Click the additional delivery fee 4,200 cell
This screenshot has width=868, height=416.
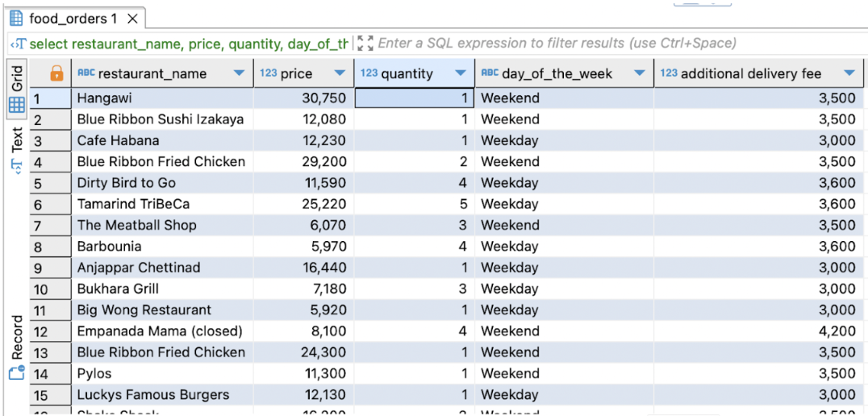(x=759, y=331)
